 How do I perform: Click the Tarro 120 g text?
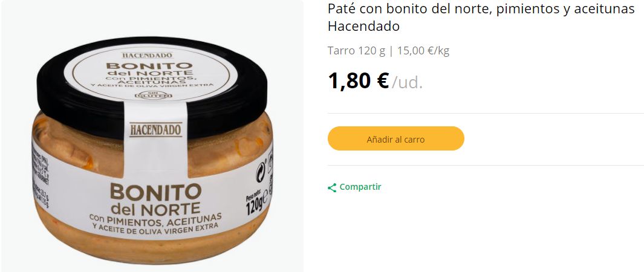pyautogui.click(x=356, y=51)
